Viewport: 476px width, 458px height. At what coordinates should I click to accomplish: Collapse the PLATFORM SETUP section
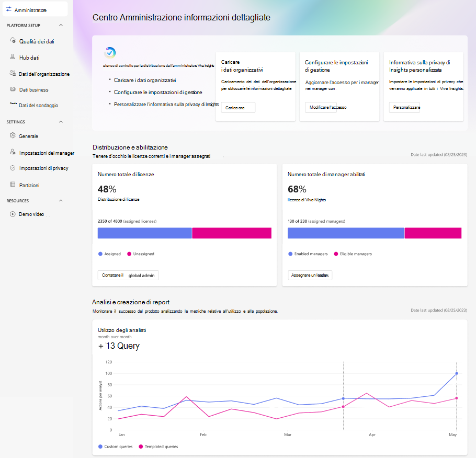click(61, 25)
